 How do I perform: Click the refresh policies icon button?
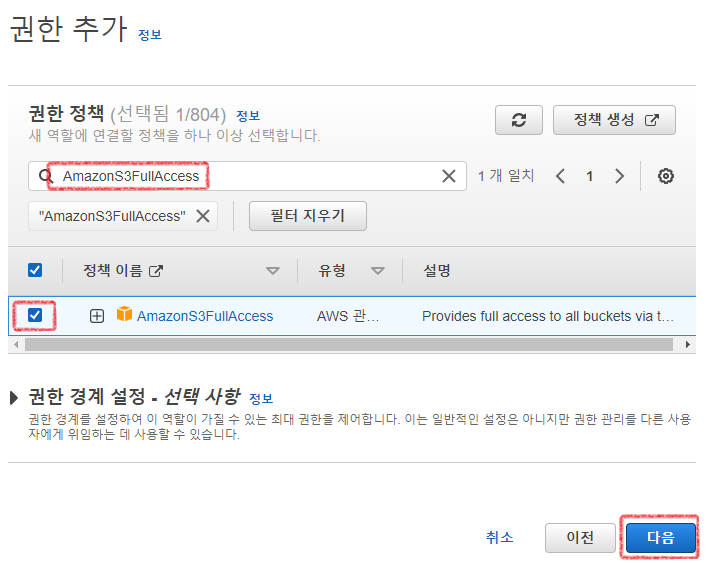(x=519, y=120)
